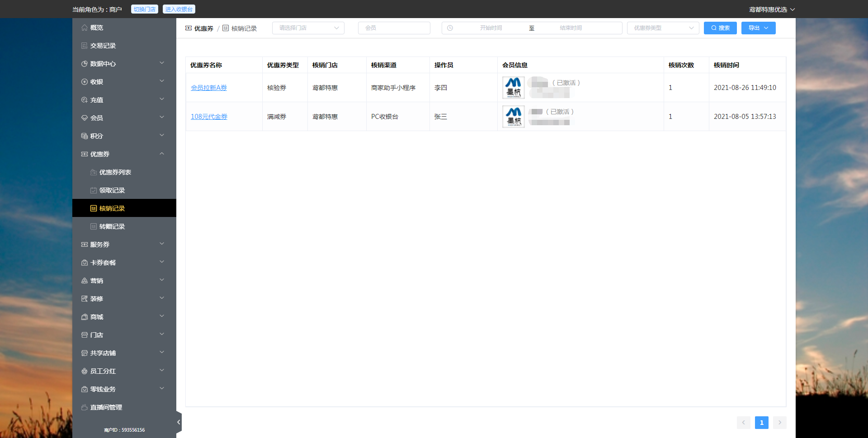Open the 108元代金券 coupon link
Screen dimensions: 868x438
[x=209, y=117]
